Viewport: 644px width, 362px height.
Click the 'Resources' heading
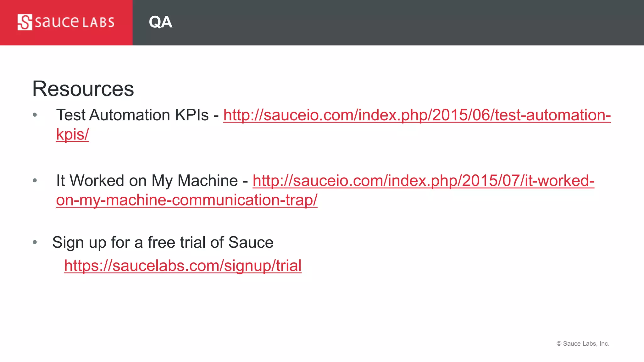pos(83,89)
